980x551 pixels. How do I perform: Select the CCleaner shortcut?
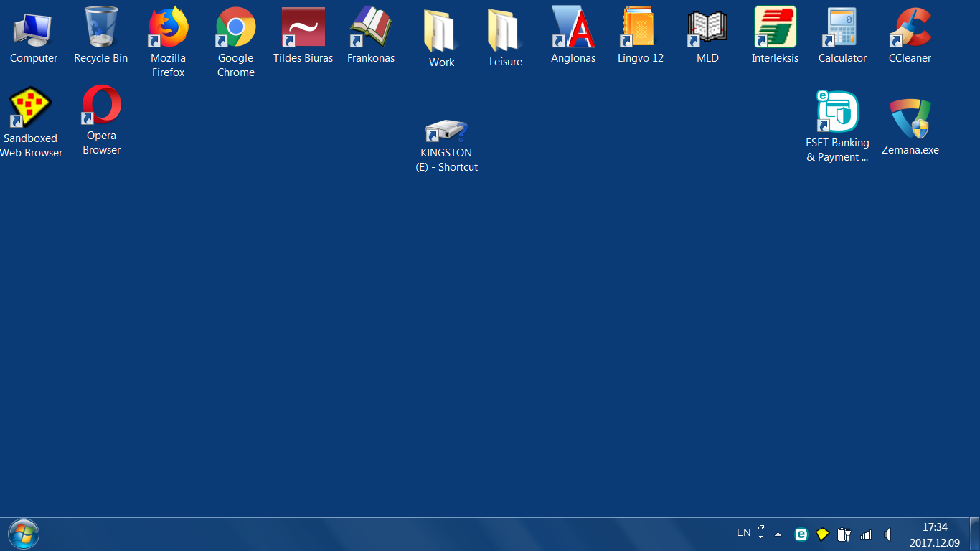click(910, 36)
